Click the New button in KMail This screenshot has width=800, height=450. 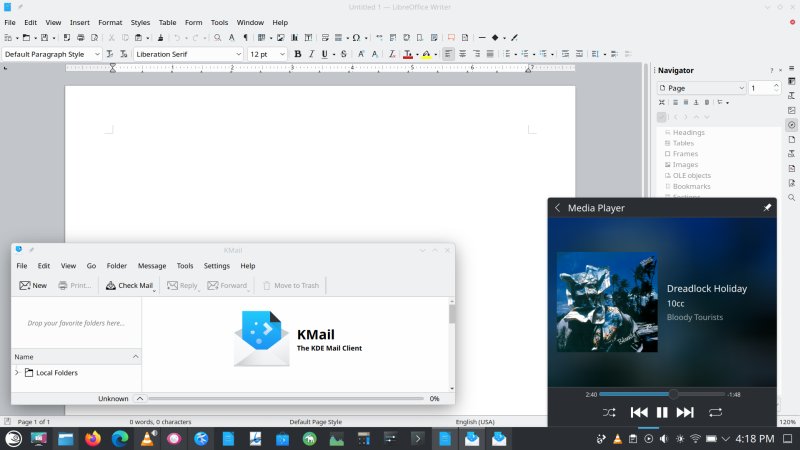(33, 285)
